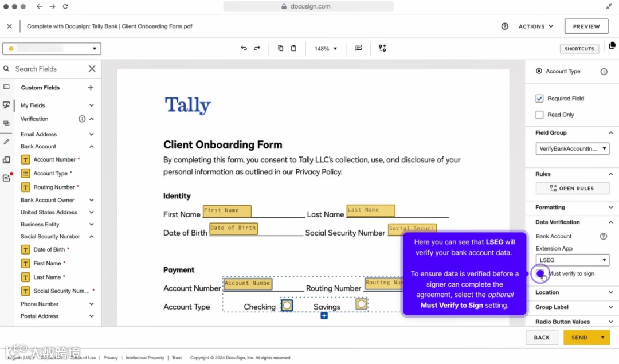Click the help question mark icon
Screen dimensions: 619x364
tap(504, 26)
